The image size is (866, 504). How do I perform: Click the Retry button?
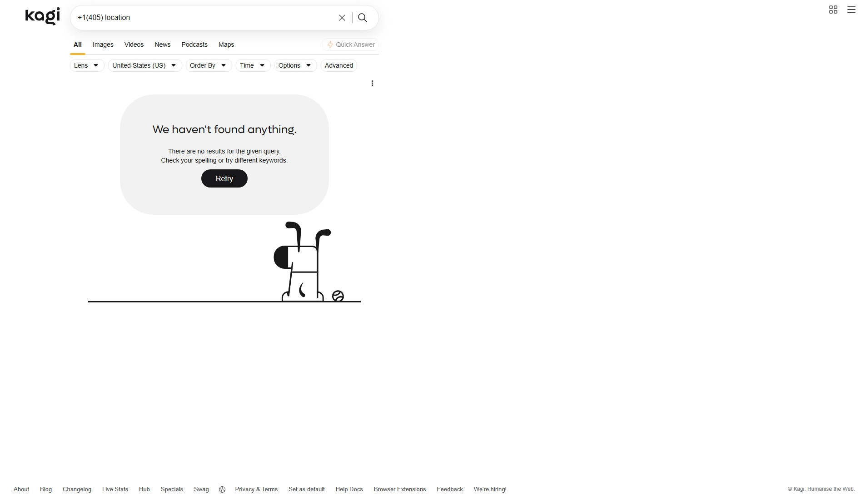click(x=224, y=178)
